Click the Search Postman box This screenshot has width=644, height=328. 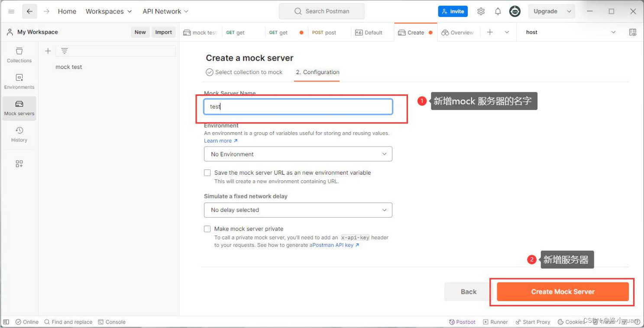(321, 11)
